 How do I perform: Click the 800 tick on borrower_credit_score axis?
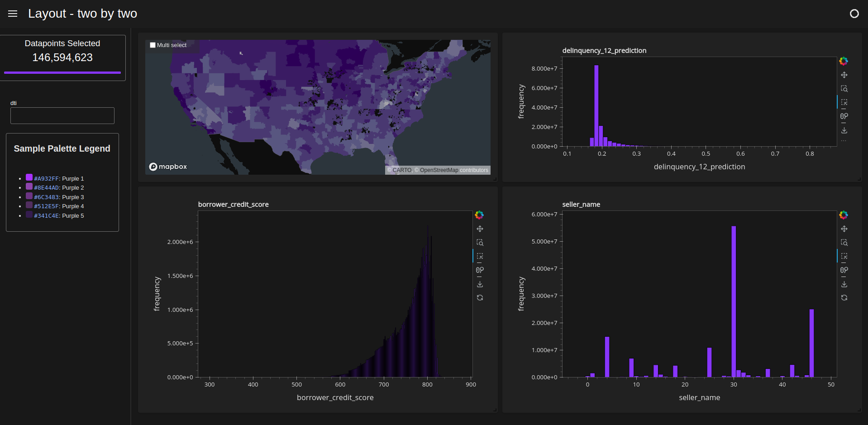coord(427,384)
